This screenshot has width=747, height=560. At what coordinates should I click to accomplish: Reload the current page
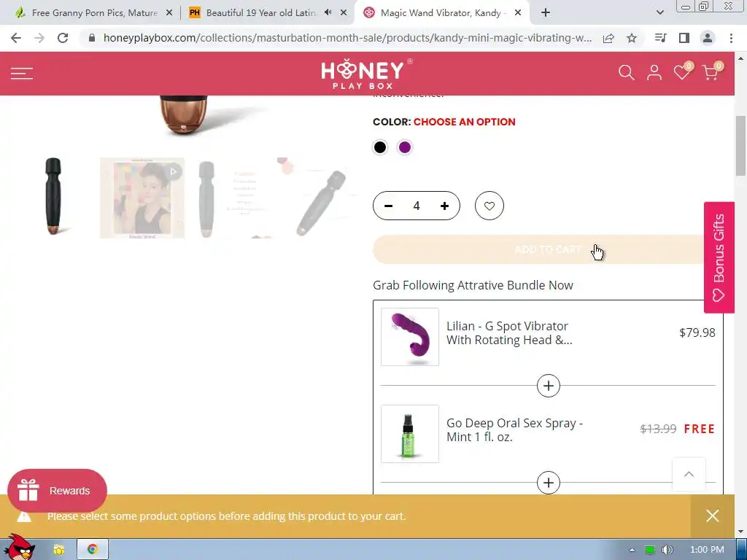[x=63, y=38]
